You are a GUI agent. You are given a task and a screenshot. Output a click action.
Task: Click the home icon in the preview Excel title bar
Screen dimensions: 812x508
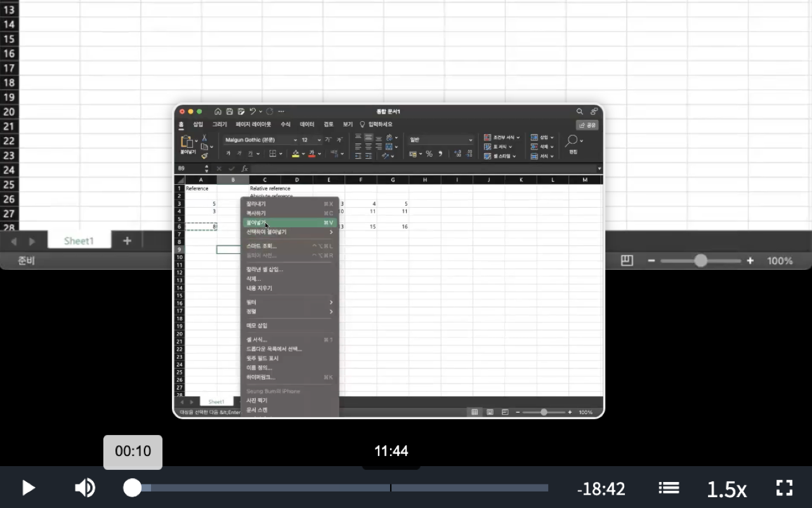coord(218,111)
